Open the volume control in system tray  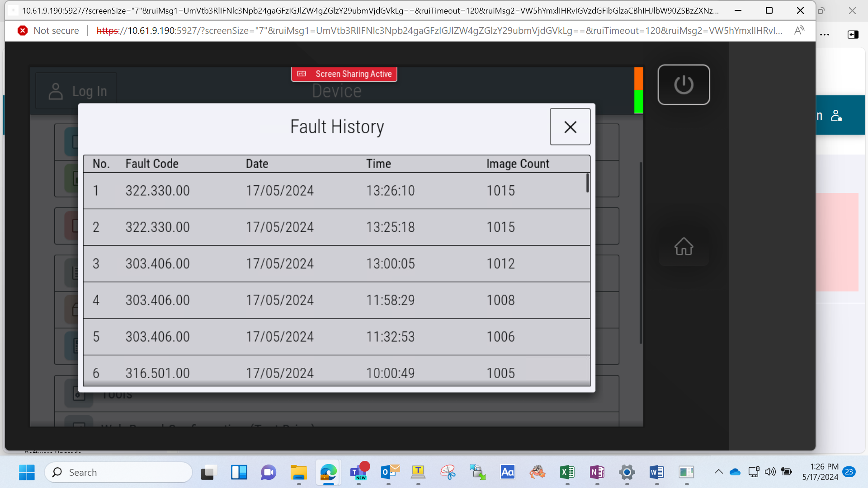point(770,472)
